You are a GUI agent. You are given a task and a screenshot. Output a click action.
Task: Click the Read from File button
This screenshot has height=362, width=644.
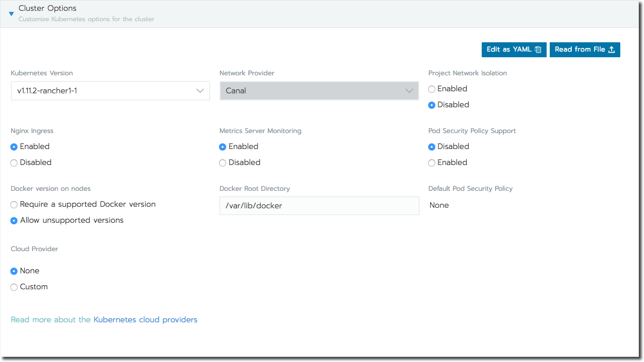pos(585,50)
